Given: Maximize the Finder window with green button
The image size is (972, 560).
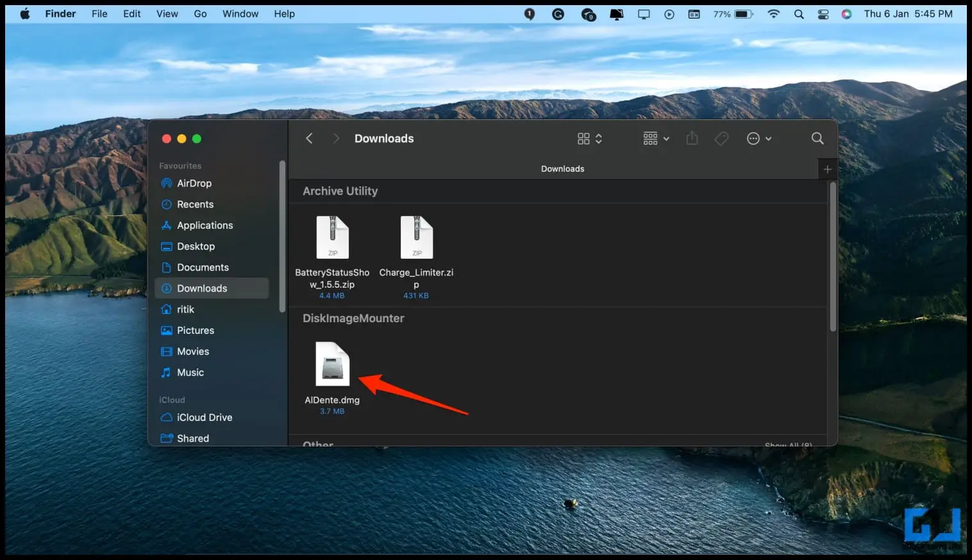Looking at the screenshot, I should (x=197, y=138).
